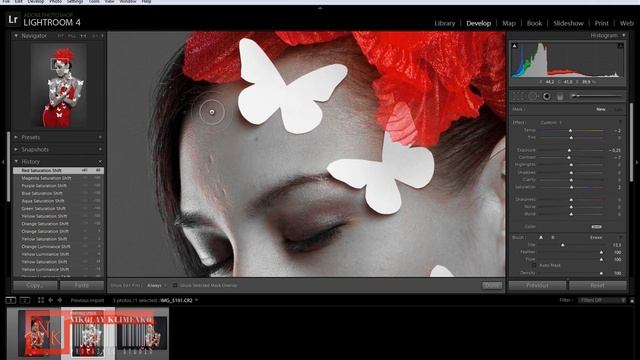The image size is (640, 360).
Task: Select the Crop Overlay grid tool
Action: [x=518, y=96]
